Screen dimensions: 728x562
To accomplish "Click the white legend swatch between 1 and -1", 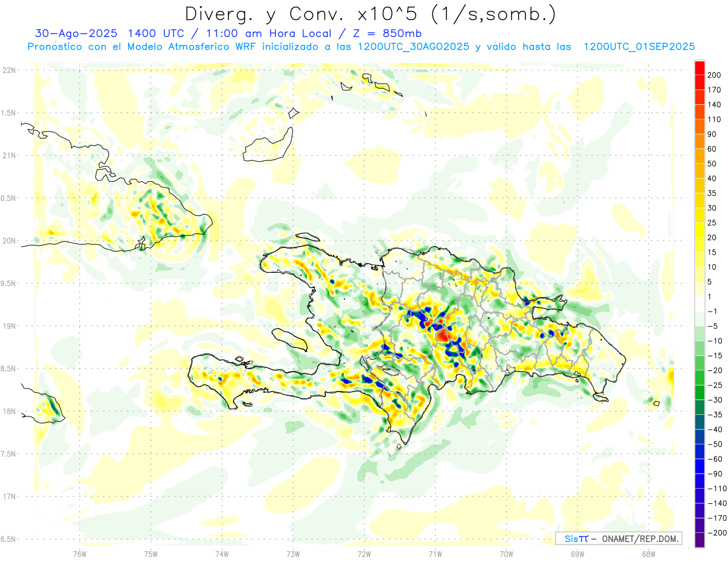I will 699,304.
